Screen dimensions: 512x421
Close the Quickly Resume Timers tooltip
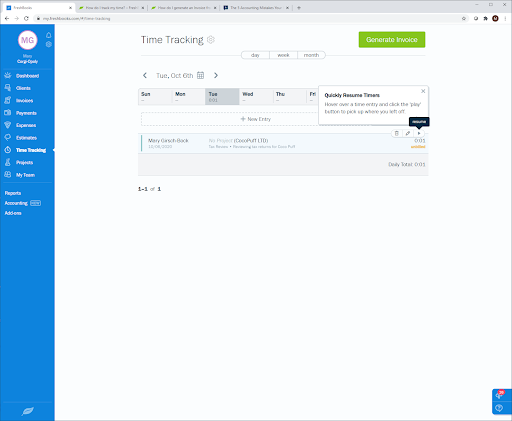click(x=423, y=91)
